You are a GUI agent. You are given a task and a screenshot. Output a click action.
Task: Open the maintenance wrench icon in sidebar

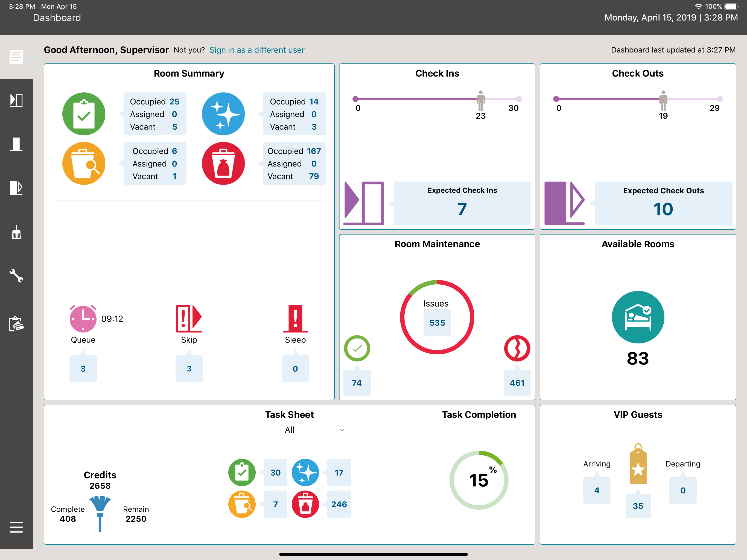coord(16,276)
